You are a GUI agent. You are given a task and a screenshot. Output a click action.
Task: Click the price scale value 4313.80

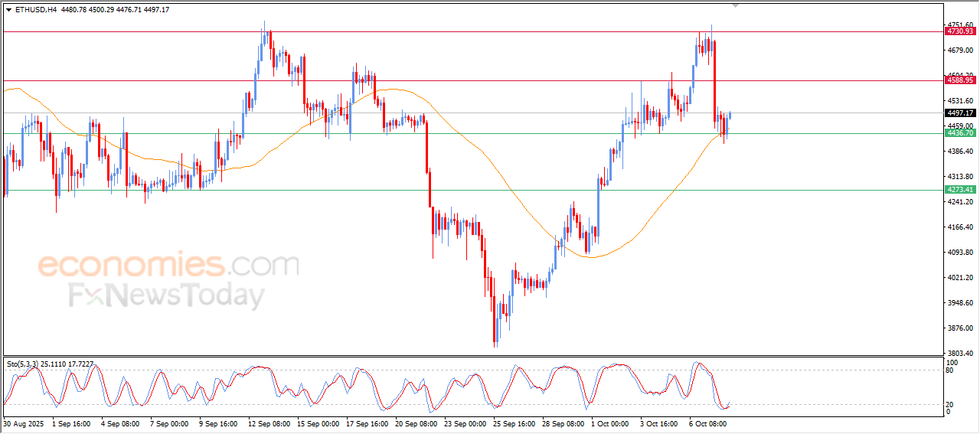pyautogui.click(x=960, y=176)
